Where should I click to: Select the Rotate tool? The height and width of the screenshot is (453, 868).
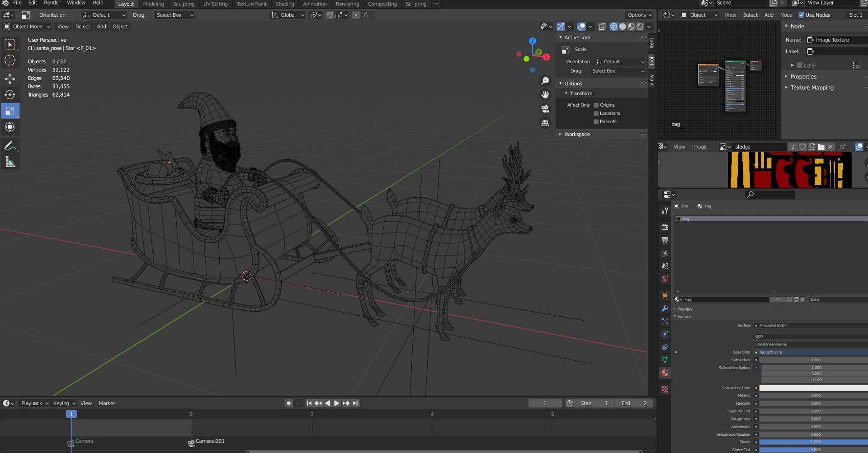(x=9, y=95)
